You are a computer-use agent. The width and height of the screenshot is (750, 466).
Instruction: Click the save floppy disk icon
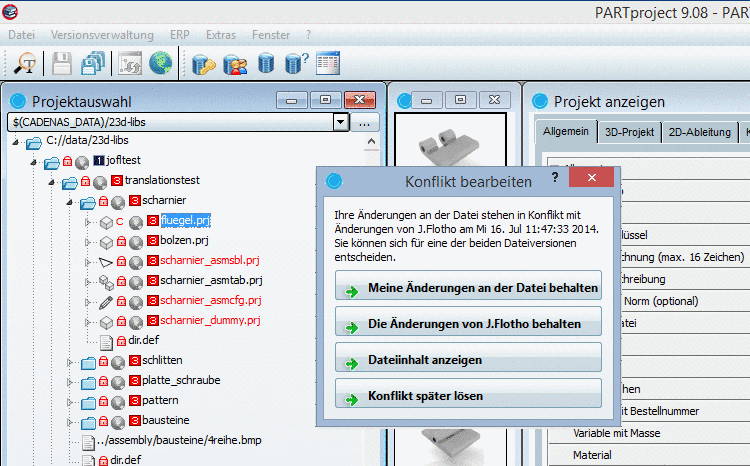(x=62, y=64)
